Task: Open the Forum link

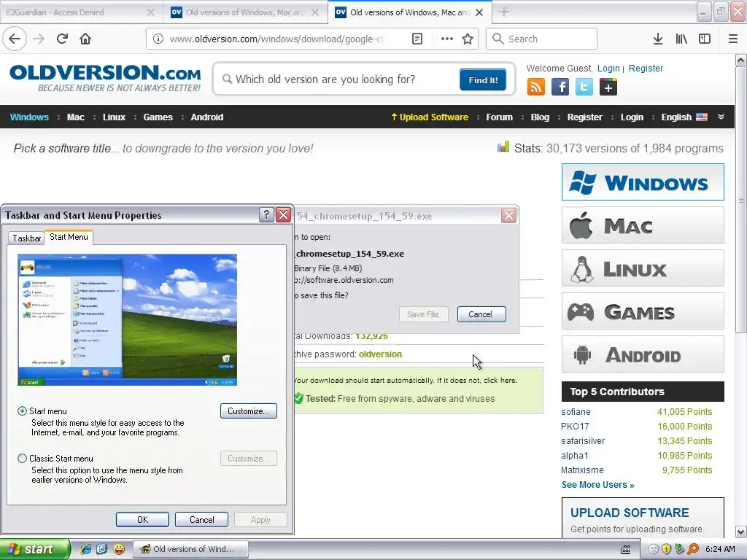Action: (499, 117)
